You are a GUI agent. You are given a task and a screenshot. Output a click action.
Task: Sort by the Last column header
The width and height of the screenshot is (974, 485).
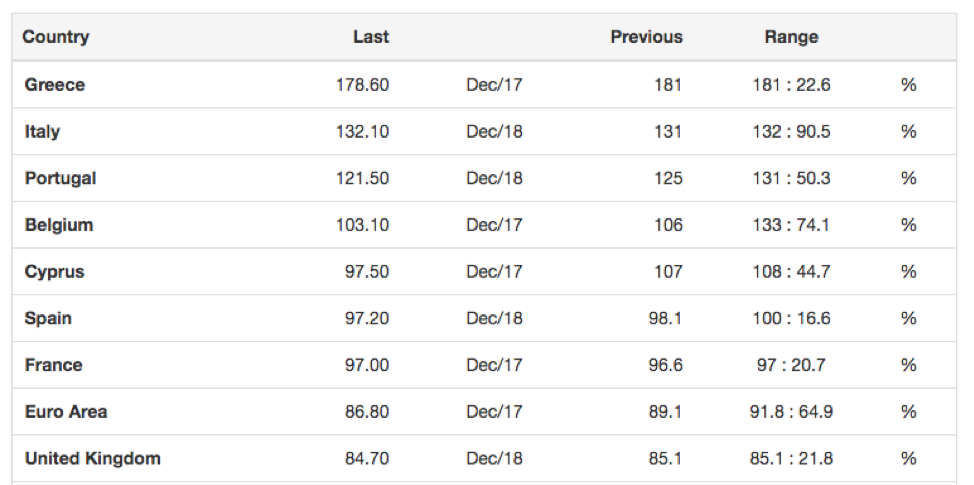point(371,37)
